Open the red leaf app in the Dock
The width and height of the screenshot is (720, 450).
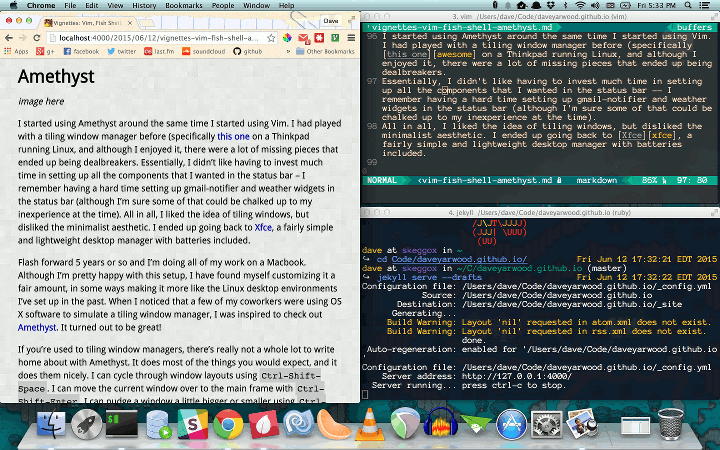click(x=264, y=424)
